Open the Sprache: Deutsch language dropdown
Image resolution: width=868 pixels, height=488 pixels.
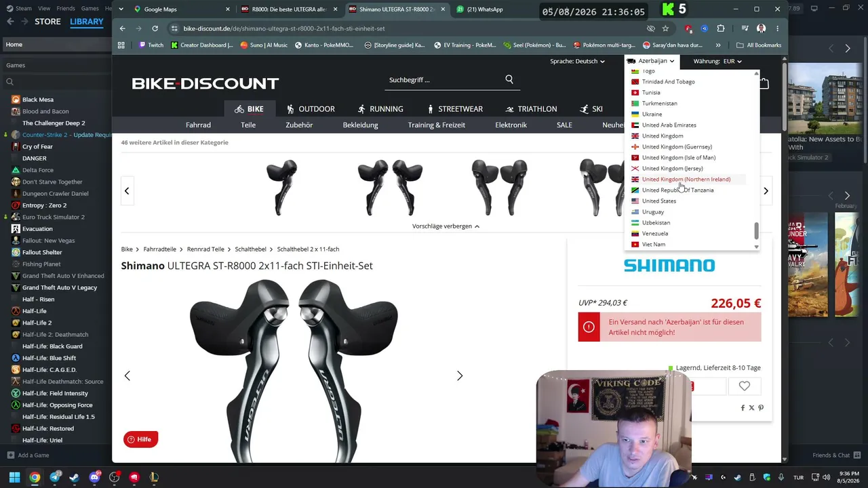coord(577,61)
